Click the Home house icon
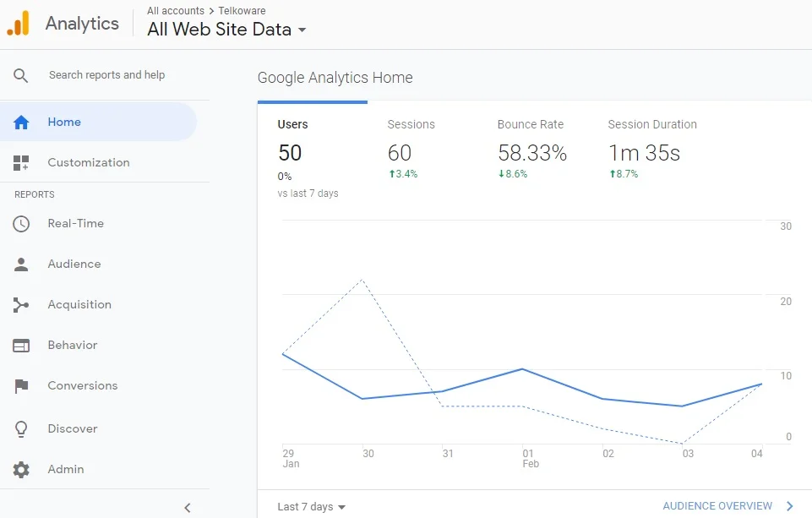The image size is (812, 518). (x=21, y=123)
